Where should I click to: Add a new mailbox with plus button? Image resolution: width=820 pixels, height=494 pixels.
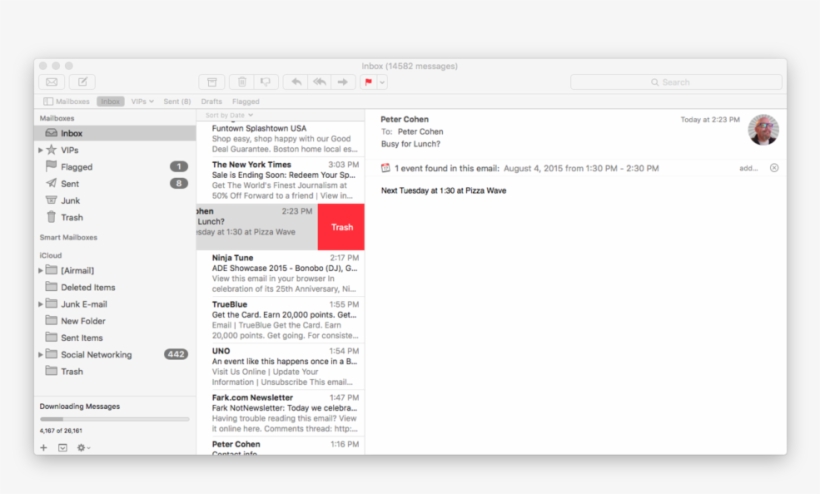[44, 447]
